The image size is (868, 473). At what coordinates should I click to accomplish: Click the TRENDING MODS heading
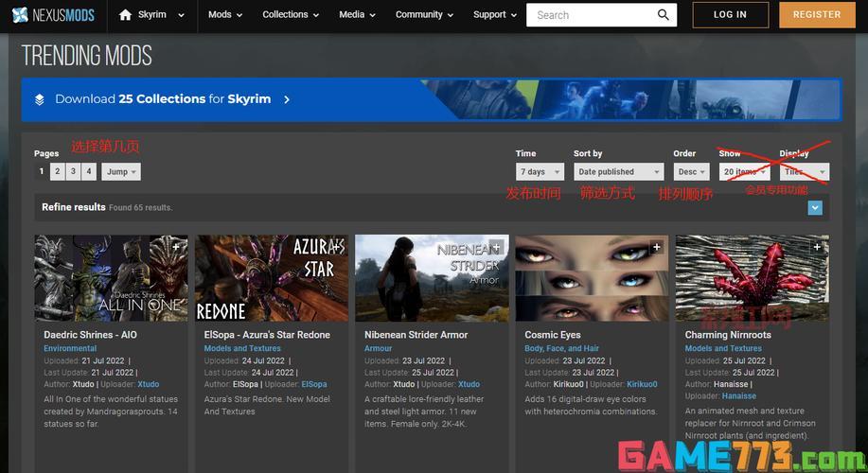87,55
